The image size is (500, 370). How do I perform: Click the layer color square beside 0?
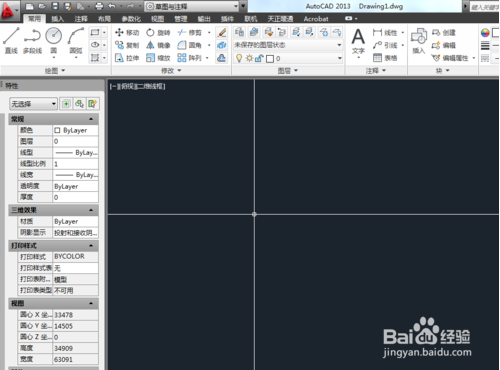coord(270,59)
